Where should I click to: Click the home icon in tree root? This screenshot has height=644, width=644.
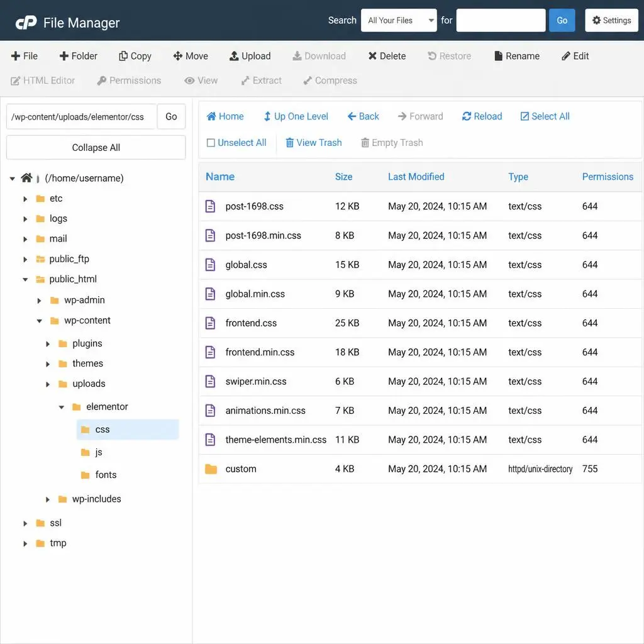tap(26, 177)
